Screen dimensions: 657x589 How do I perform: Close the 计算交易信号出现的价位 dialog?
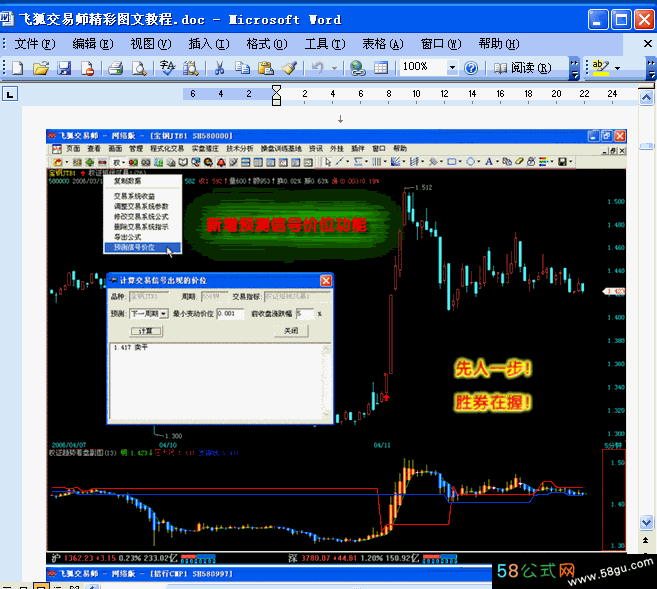(x=326, y=281)
